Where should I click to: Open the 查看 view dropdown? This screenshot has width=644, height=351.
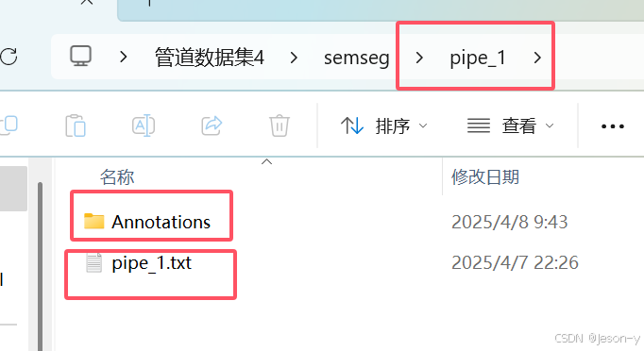pos(511,125)
